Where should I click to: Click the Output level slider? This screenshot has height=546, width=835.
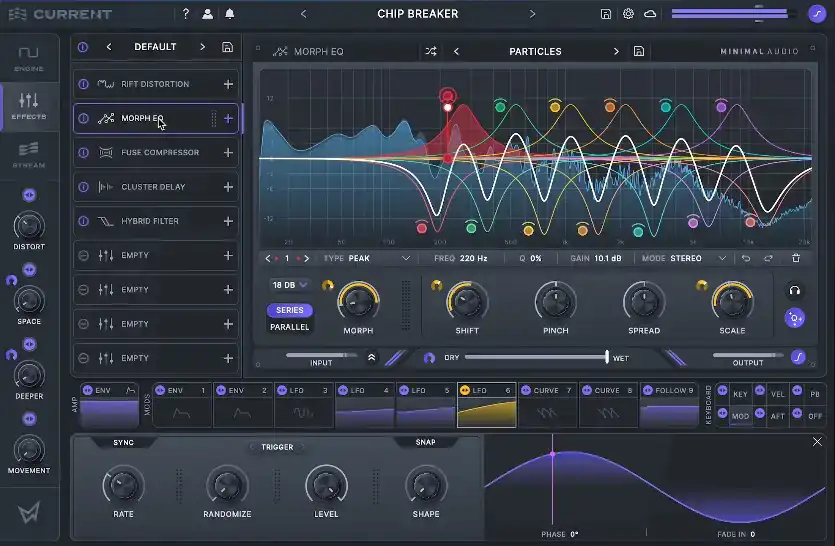point(748,355)
